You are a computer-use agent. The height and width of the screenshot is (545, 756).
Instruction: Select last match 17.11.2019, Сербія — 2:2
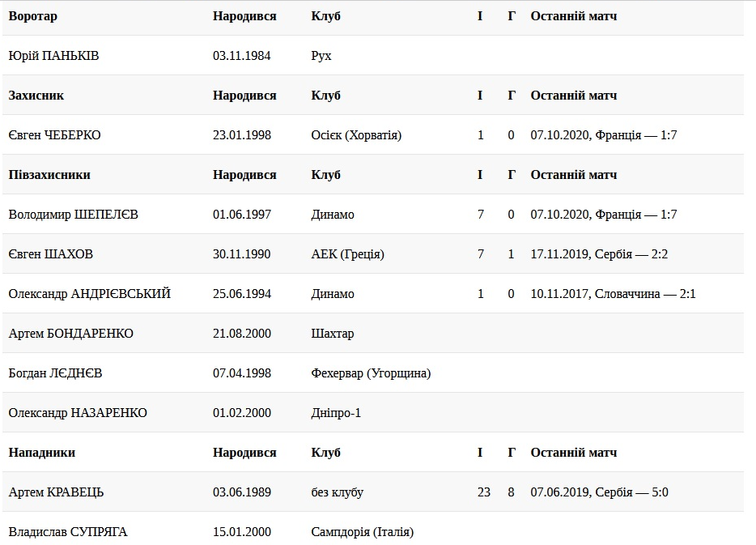pyautogui.click(x=599, y=254)
